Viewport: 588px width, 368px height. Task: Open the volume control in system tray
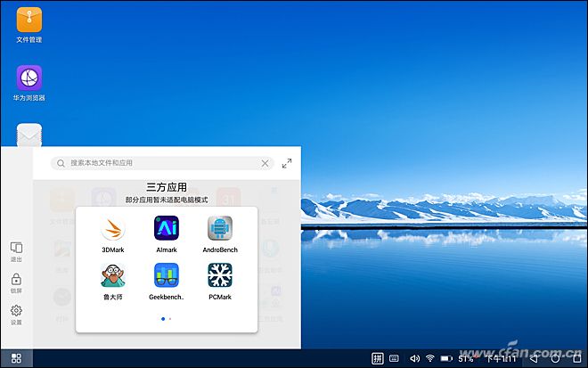click(413, 358)
